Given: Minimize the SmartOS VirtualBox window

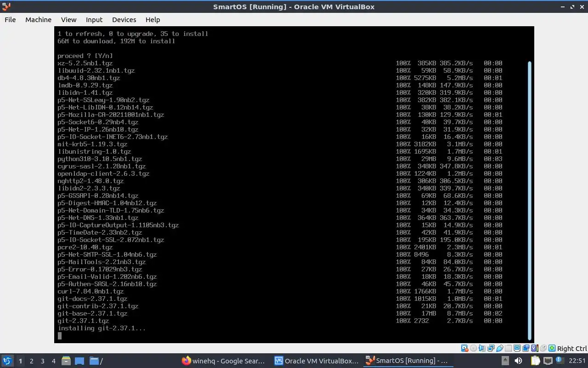Looking at the screenshot, I should [x=563, y=7].
